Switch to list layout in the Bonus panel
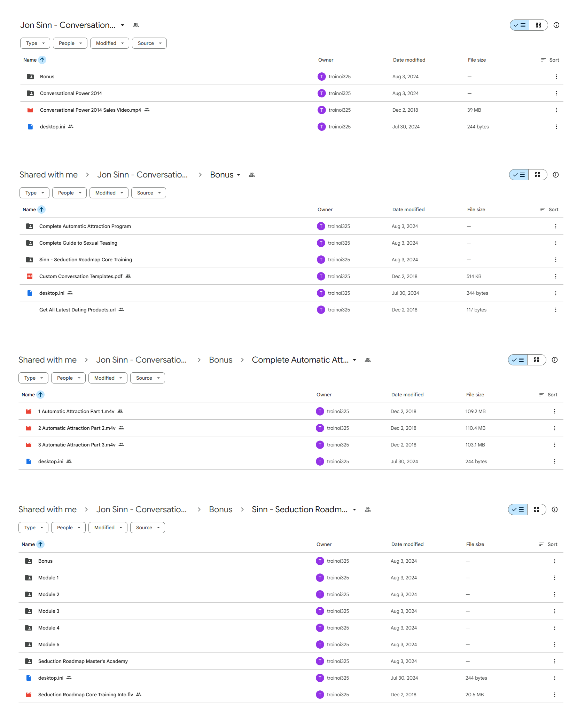This screenshot has width=585, height=728. tap(519, 175)
